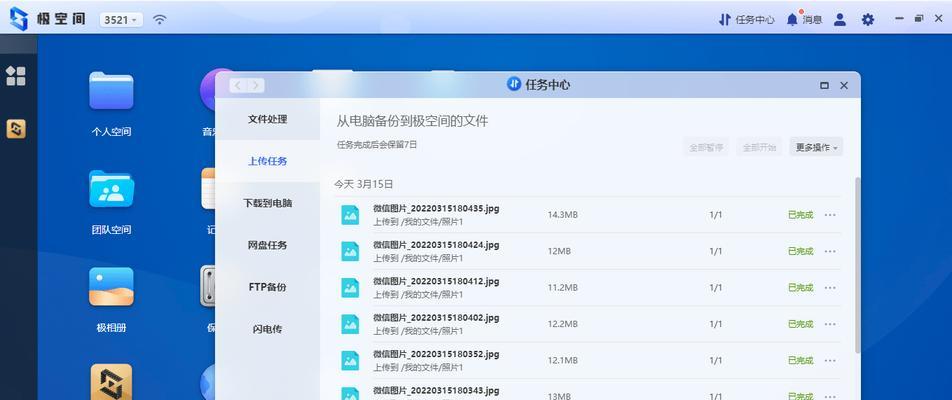Click the 全部暂停 button
The height and width of the screenshot is (400, 952).
click(706, 147)
